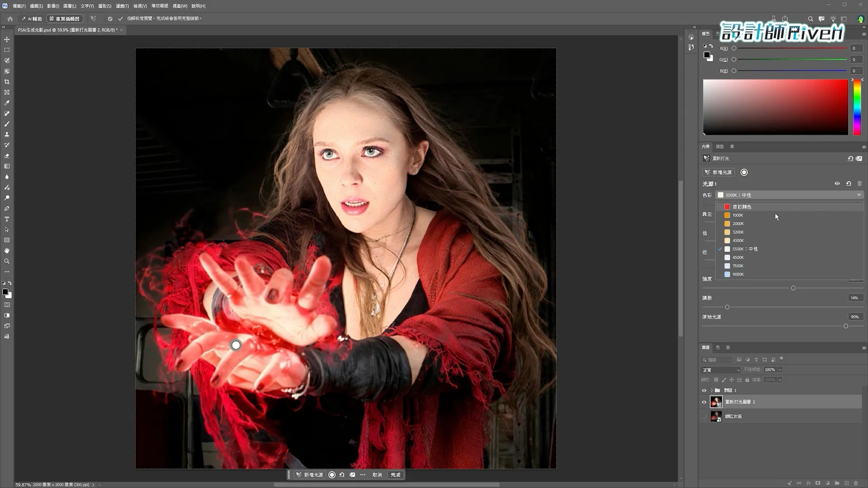This screenshot has height=488, width=868.
Task: Click the light source handle on canvas
Action: click(236, 345)
